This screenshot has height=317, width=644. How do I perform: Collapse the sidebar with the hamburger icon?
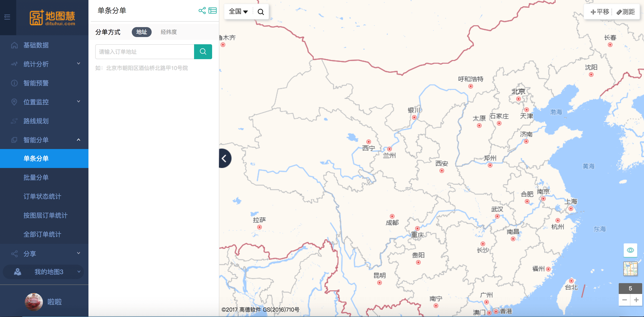[x=7, y=17]
